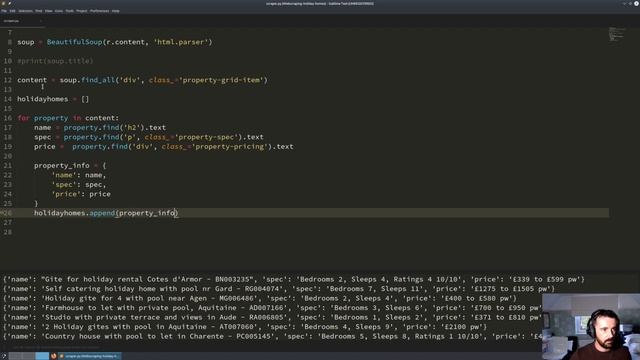Click line number 16 in the gutter

tap(7, 118)
